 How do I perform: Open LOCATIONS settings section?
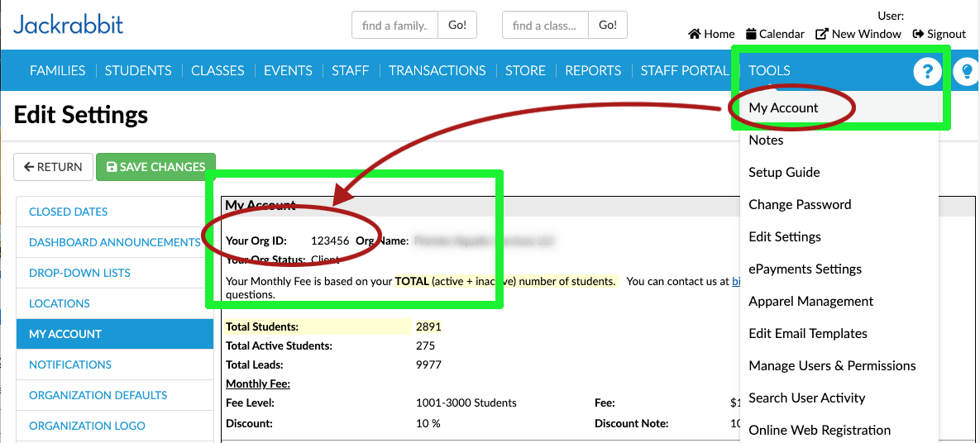115,303
